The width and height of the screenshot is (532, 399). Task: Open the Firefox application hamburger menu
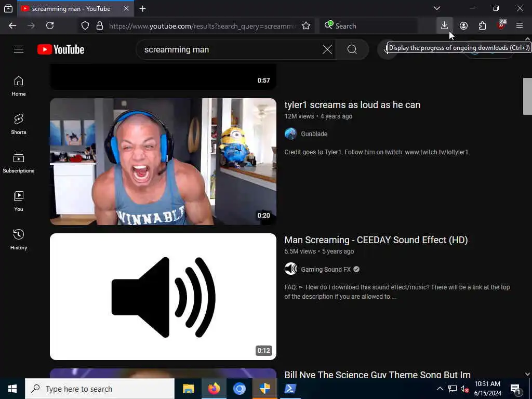tap(520, 25)
